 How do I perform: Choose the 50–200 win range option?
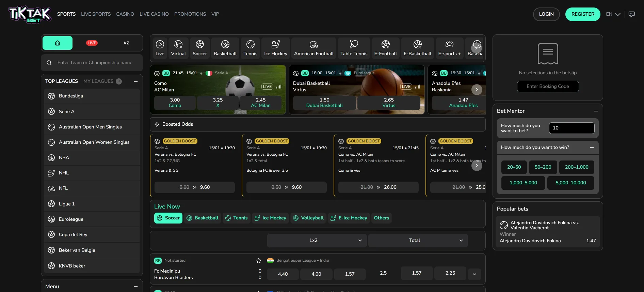coord(543,167)
